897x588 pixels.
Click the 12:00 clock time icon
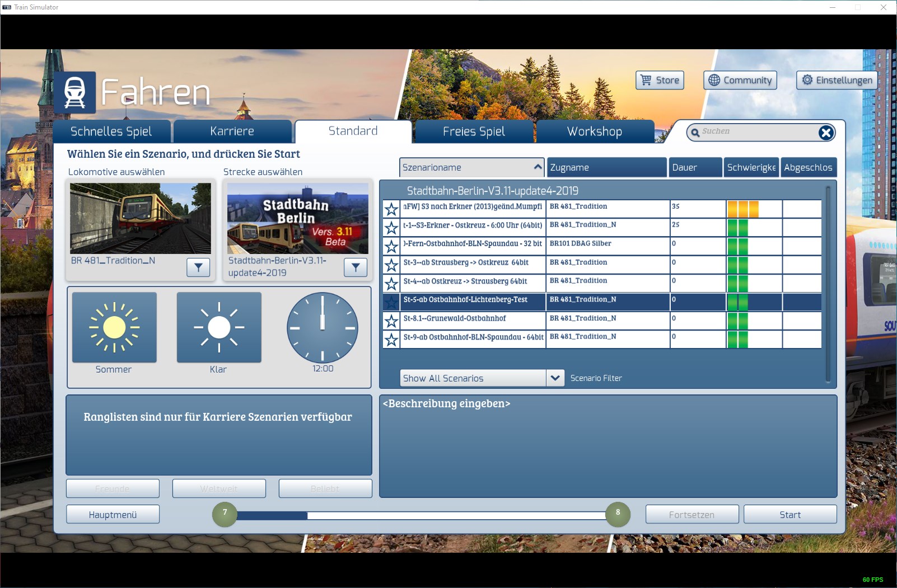(323, 327)
